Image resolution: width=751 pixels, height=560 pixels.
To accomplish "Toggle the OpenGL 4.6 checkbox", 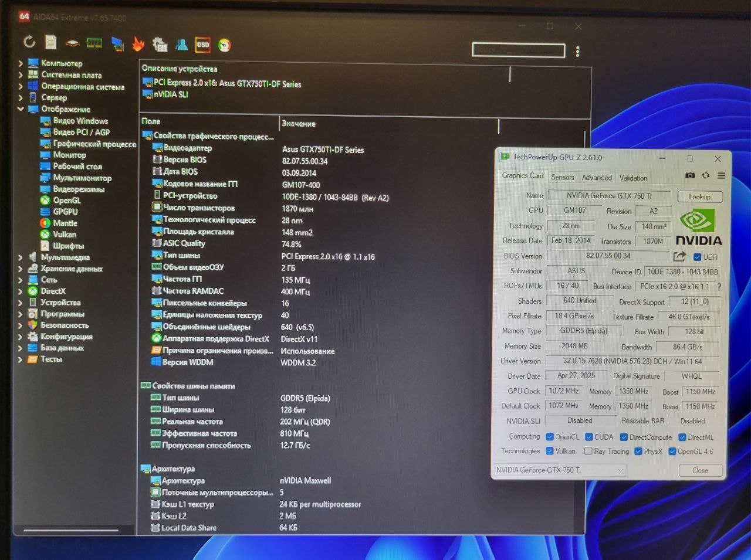I will [x=672, y=451].
